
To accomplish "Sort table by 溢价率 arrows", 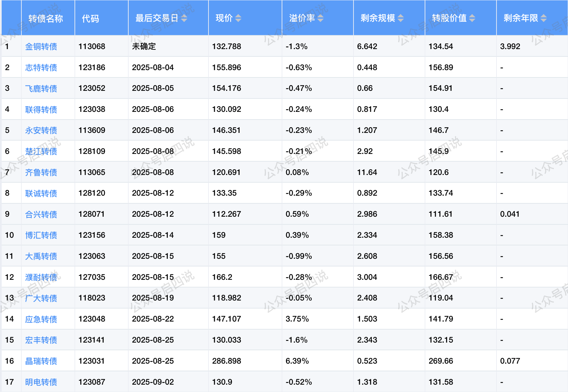I will (x=320, y=18).
